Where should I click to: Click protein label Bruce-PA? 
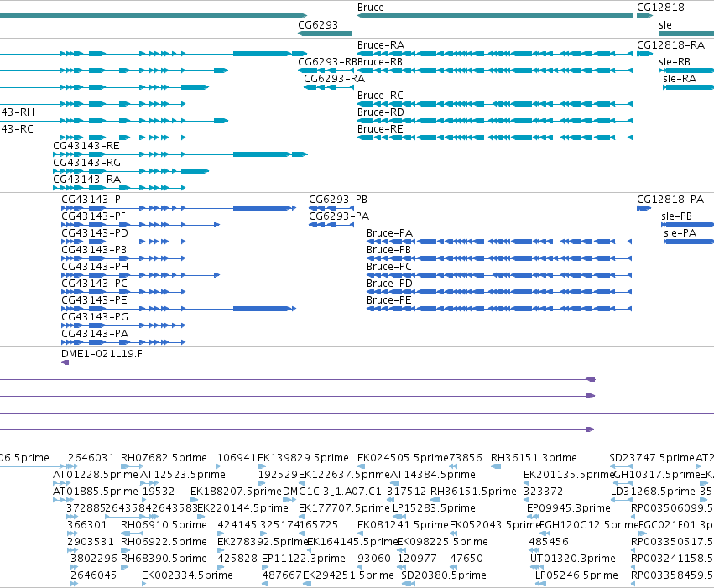(389, 233)
